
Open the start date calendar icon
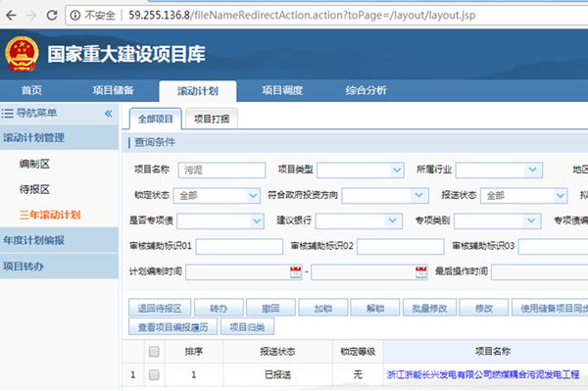[296, 272]
